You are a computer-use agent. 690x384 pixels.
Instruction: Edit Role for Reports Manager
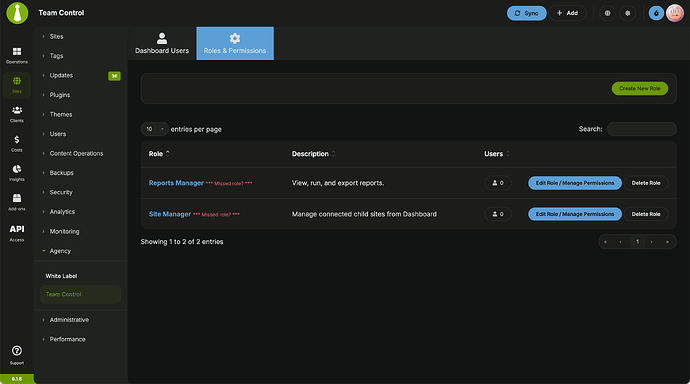pos(575,183)
